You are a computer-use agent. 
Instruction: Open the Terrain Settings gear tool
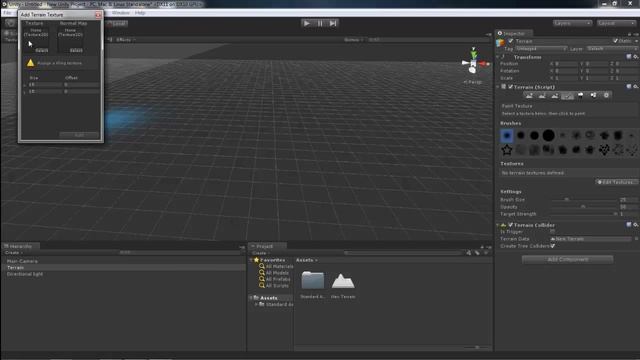click(607, 96)
